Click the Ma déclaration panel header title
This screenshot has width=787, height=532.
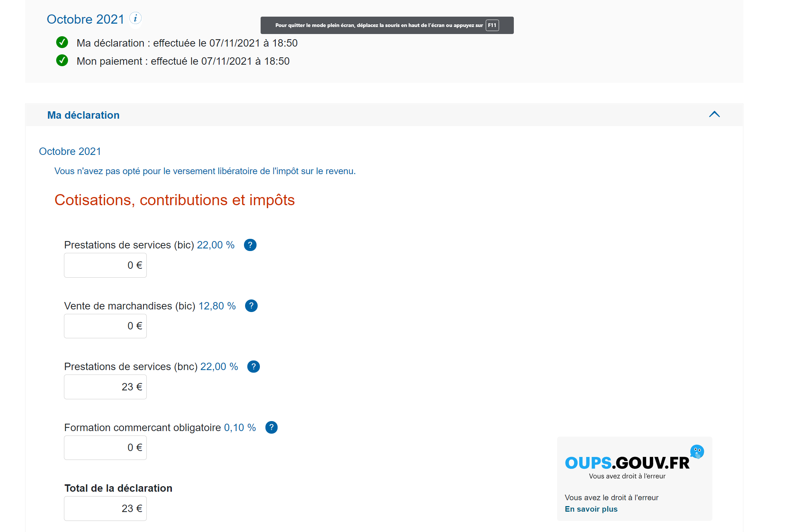point(84,115)
